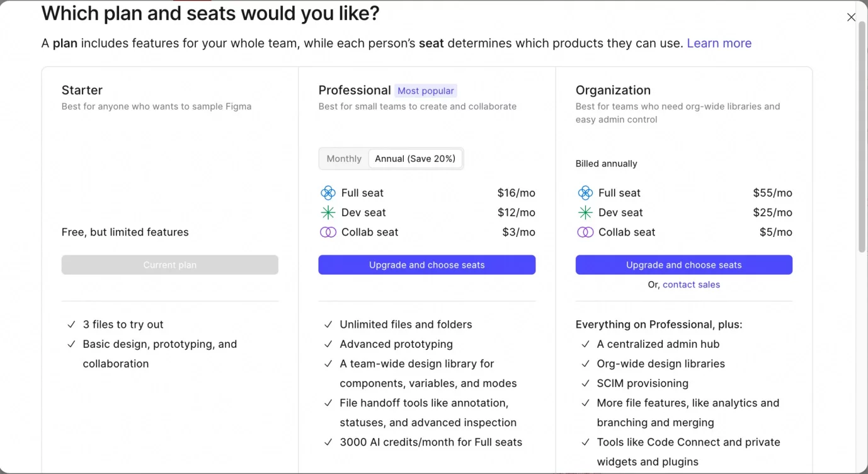Screen dimensions: 868x474
Task: Upgrade to the Organization plan
Action: [683, 265]
